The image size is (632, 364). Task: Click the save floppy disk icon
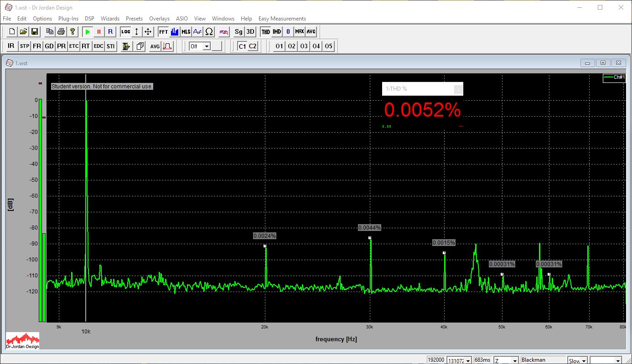35,32
